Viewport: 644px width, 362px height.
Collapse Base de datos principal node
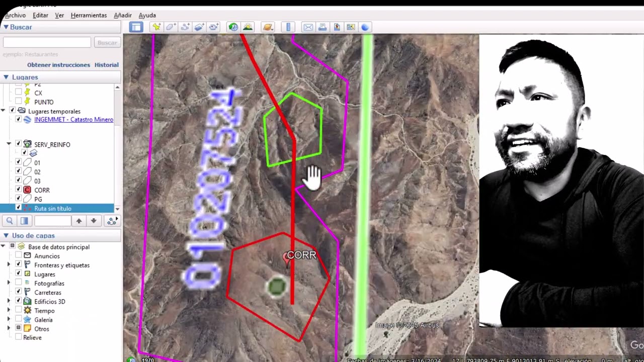point(4,247)
